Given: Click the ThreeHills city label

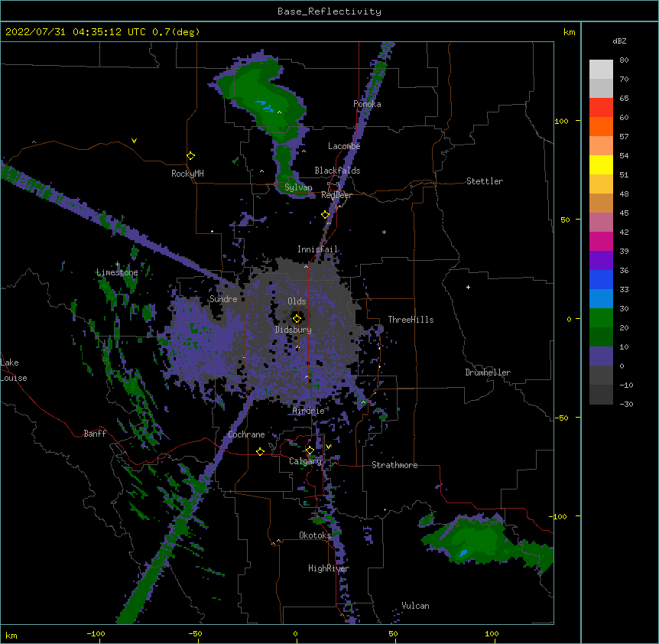Looking at the screenshot, I should 411,320.
